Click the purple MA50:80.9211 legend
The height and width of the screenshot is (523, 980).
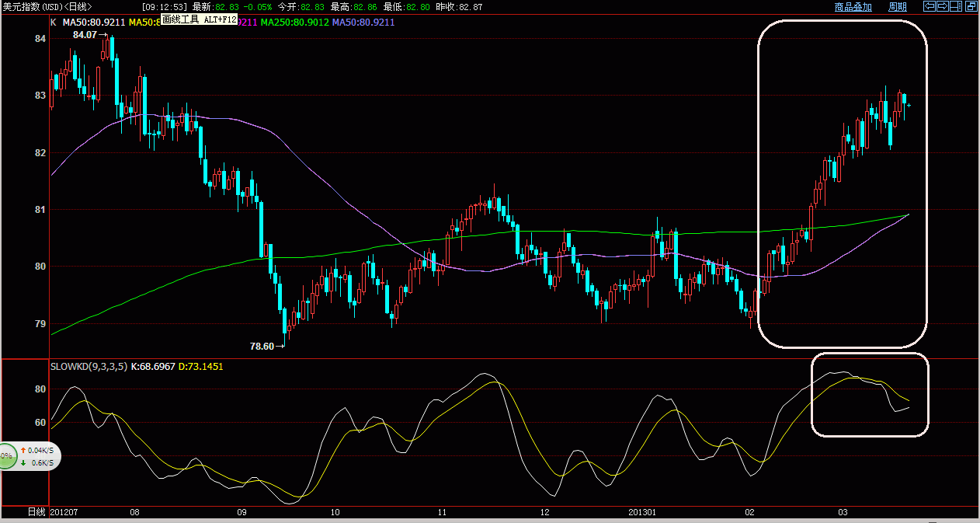click(x=363, y=23)
